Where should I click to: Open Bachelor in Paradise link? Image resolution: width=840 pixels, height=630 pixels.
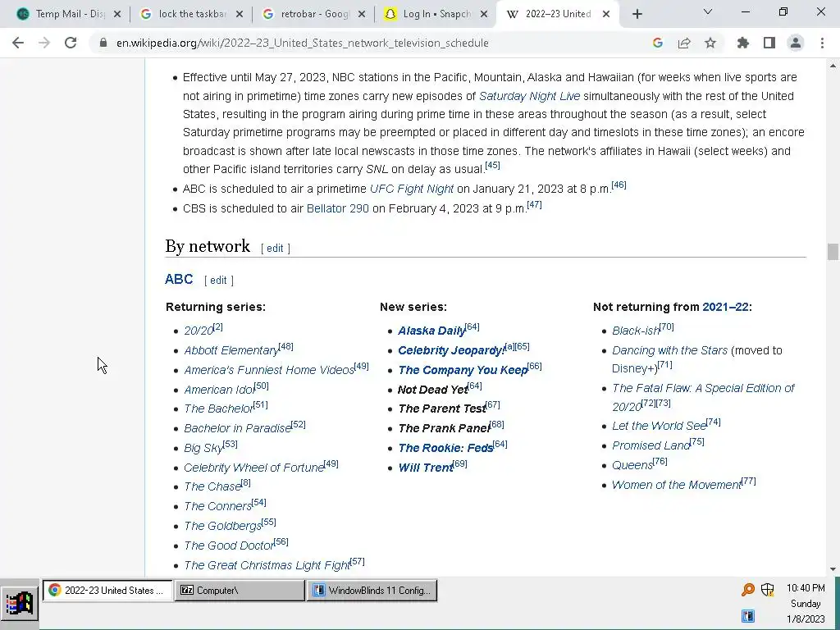[x=237, y=428]
